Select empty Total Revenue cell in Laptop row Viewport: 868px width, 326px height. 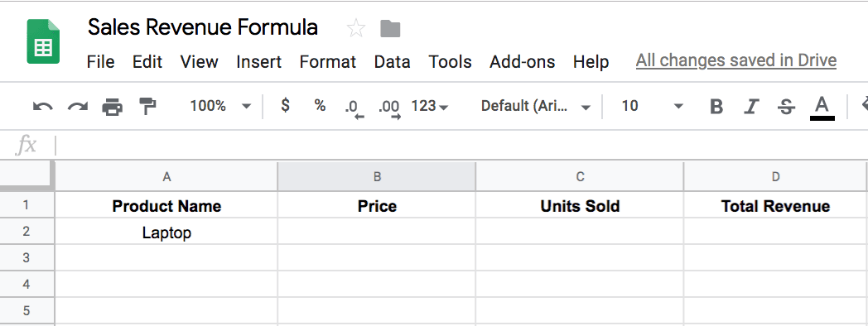coord(775,232)
